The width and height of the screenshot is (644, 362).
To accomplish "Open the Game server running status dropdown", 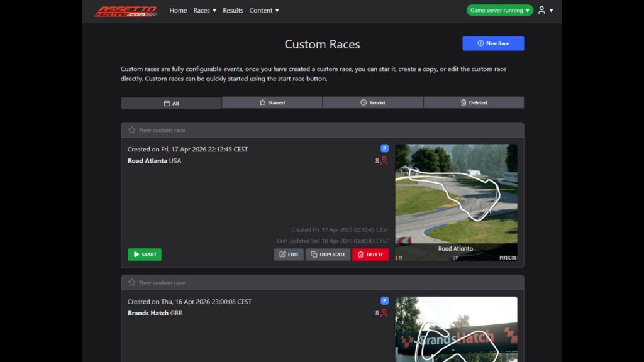I will coord(499,10).
